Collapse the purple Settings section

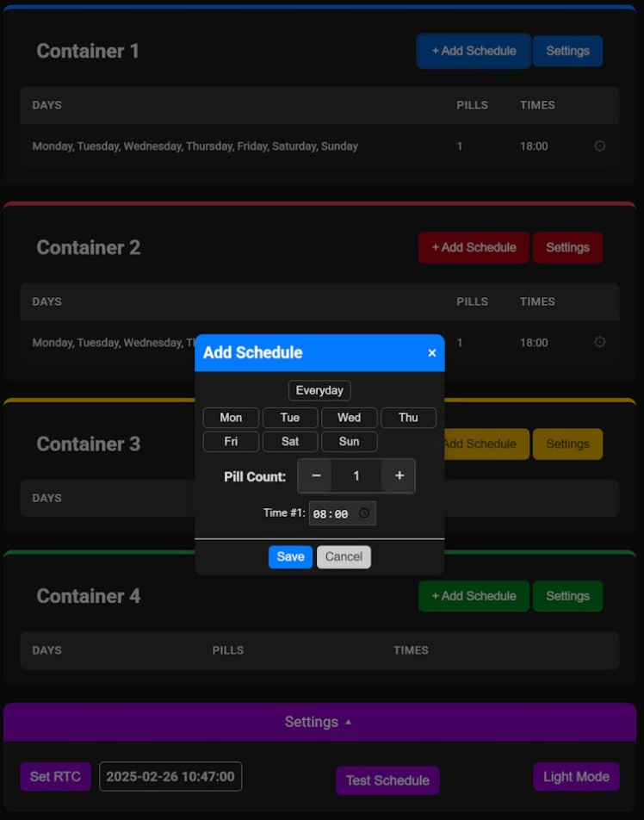pos(319,722)
